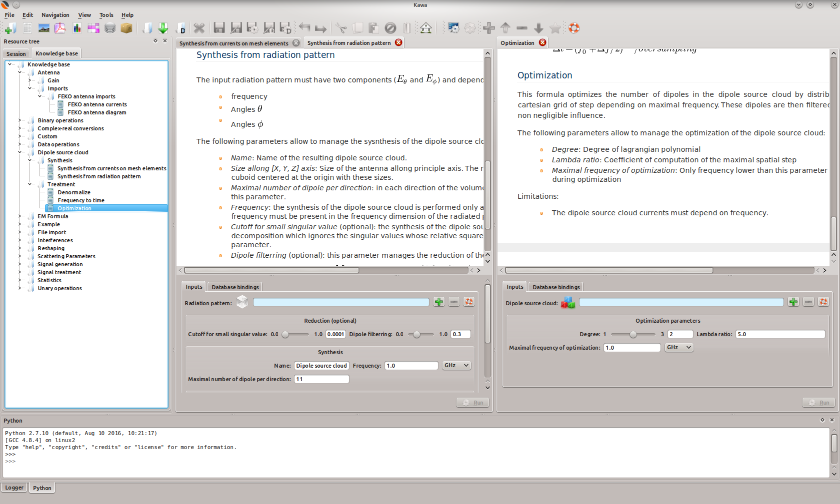Image resolution: width=840 pixels, height=504 pixels.
Task: Click inside the Lambda ratio input field
Action: 780,334
